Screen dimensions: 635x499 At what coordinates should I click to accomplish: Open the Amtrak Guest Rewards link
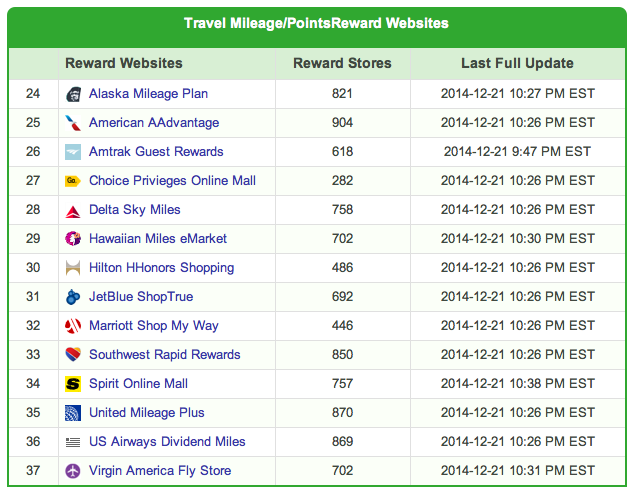coord(156,152)
